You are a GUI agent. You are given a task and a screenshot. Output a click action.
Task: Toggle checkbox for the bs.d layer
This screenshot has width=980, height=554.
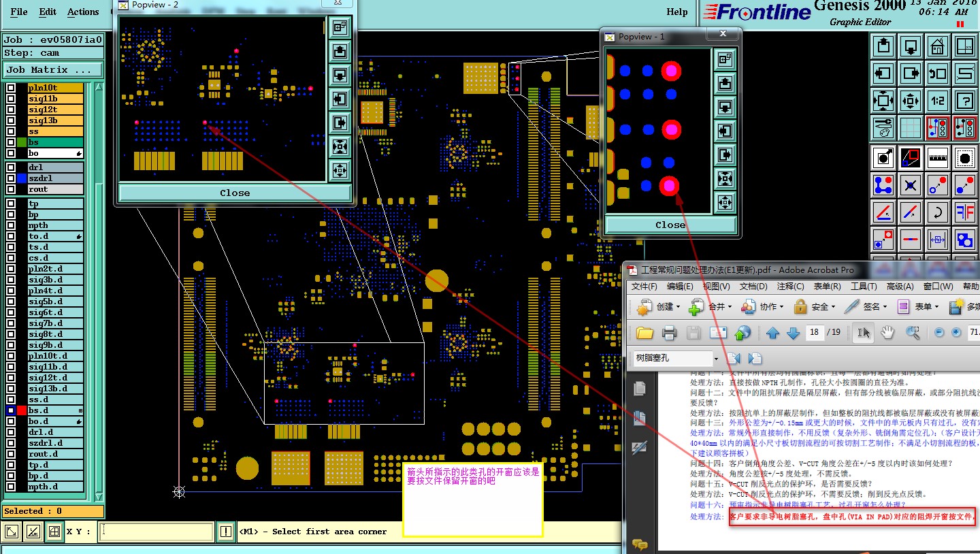pos(11,410)
